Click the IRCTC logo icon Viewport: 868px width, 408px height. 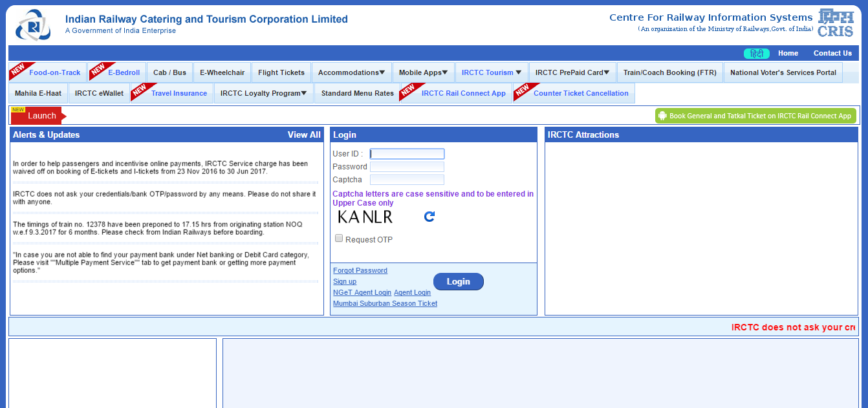(x=33, y=25)
